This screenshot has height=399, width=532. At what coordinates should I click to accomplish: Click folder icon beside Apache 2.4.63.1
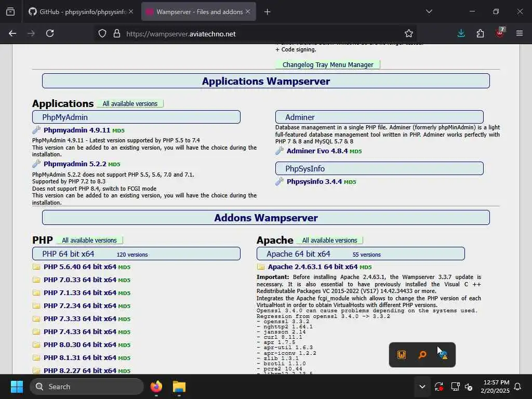tap(261, 267)
